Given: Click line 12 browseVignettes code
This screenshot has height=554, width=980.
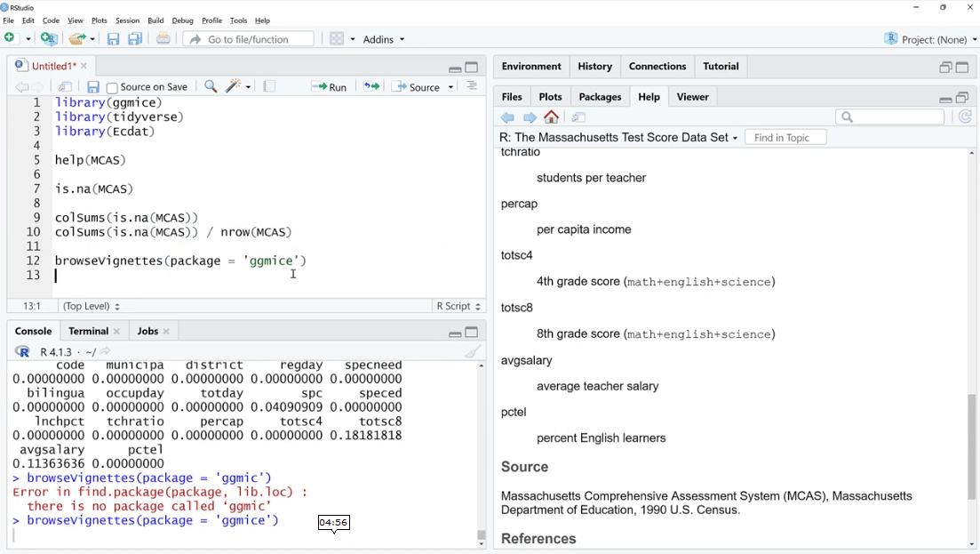Looking at the screenshot, I should coord(180,261).
